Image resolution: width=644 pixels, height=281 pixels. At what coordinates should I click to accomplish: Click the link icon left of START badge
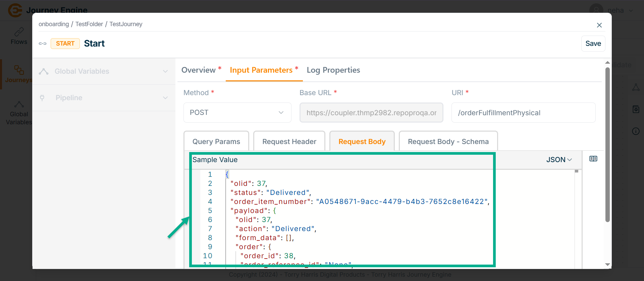tap(43, 44)
